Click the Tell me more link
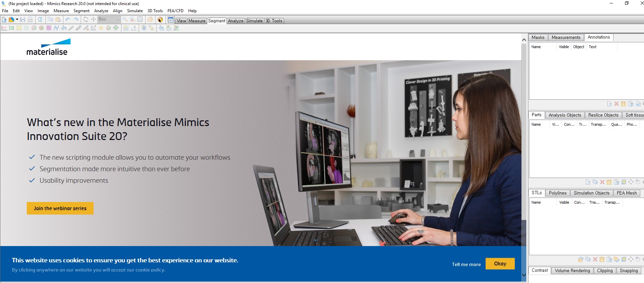This screenshot has height=283, width=644. coord(466,264)
